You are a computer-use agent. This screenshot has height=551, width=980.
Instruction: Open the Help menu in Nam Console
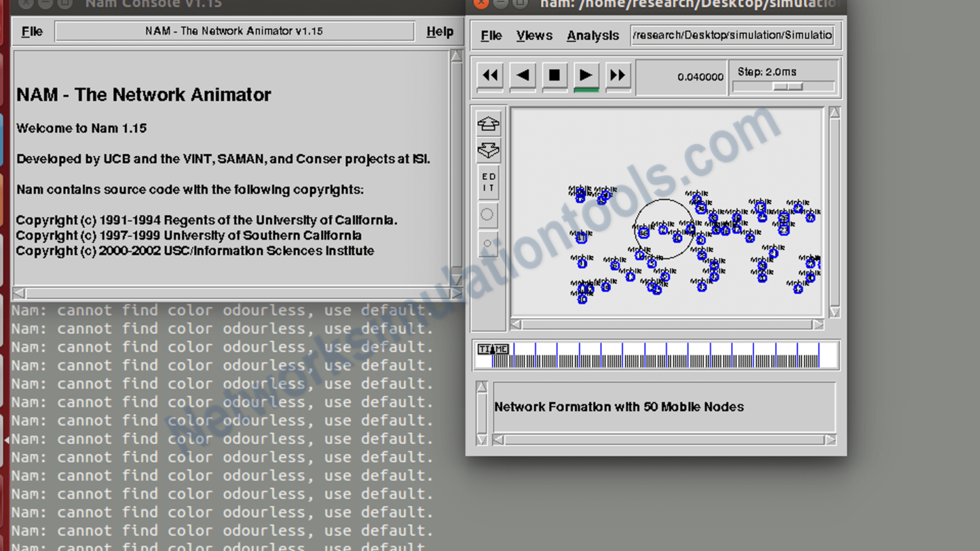tap(440, 31)
